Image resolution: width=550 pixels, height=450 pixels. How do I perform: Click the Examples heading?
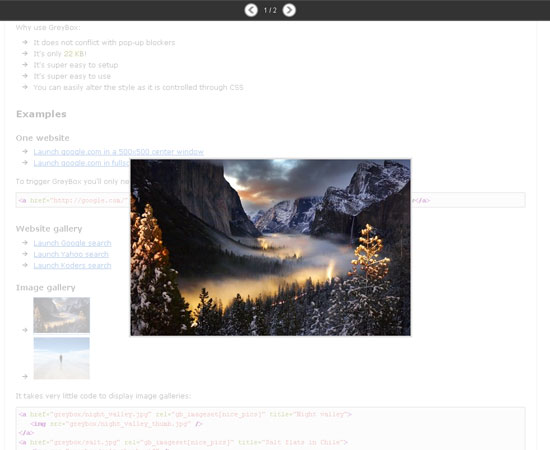click(41, 114)
